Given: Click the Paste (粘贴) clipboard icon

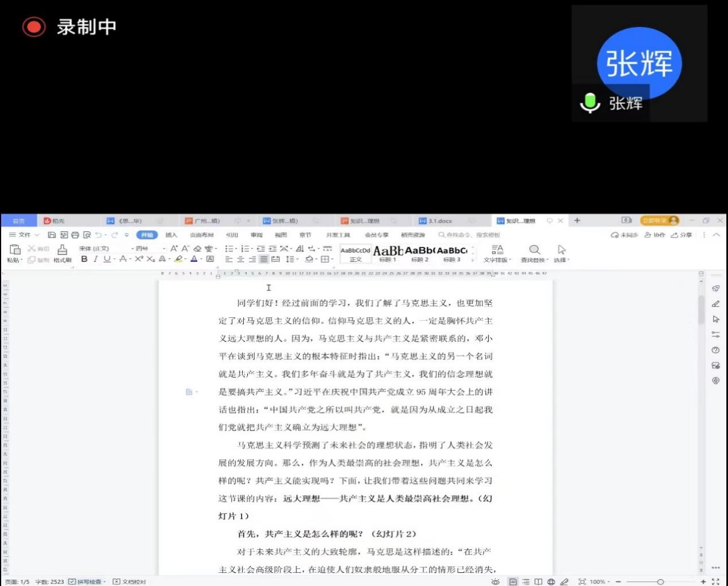Looking at the screenshot, I should (15, 249).
